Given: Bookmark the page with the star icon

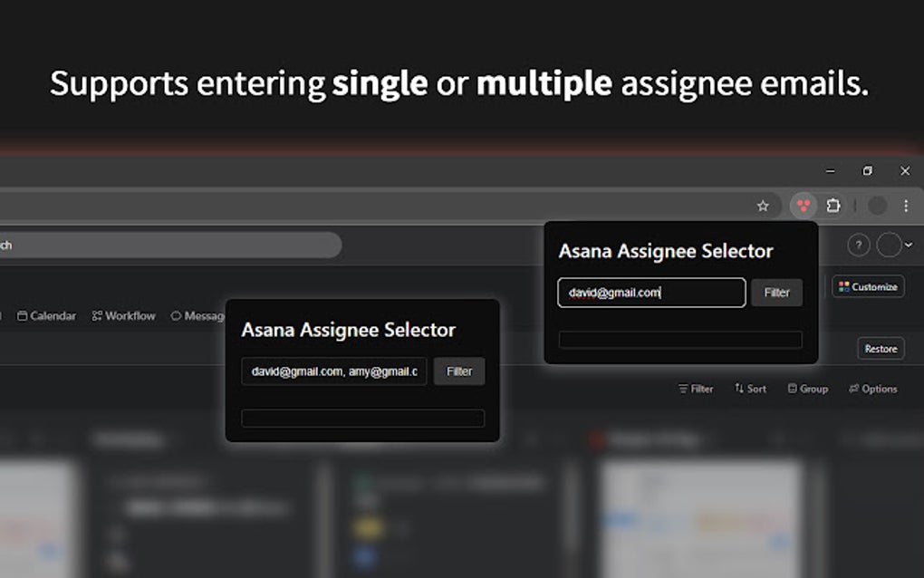Looking at the screenshot, I should coord(764,206).
